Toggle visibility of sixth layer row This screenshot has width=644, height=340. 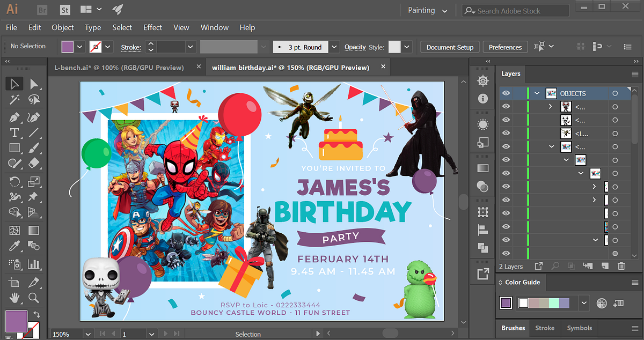[506, 160]
